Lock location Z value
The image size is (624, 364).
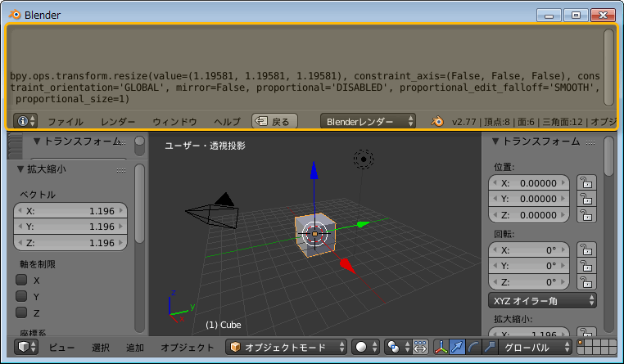point(586,215)
